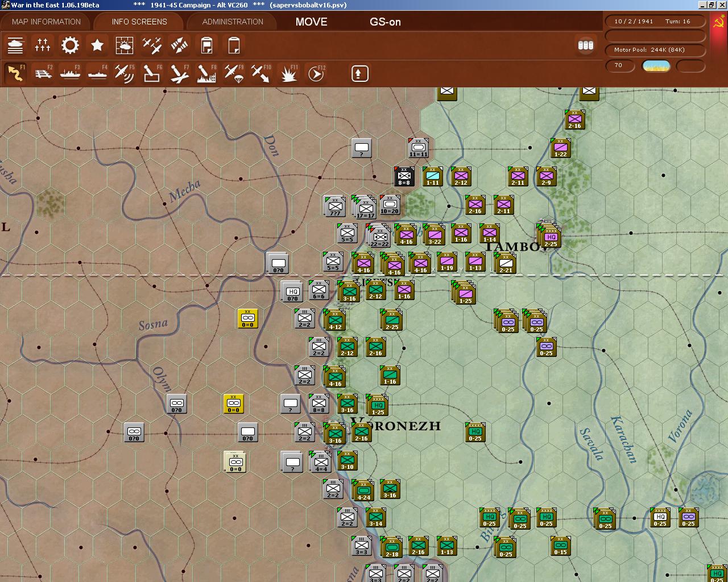Select the gray HQ 0?0 counter

tap(292, 292)
